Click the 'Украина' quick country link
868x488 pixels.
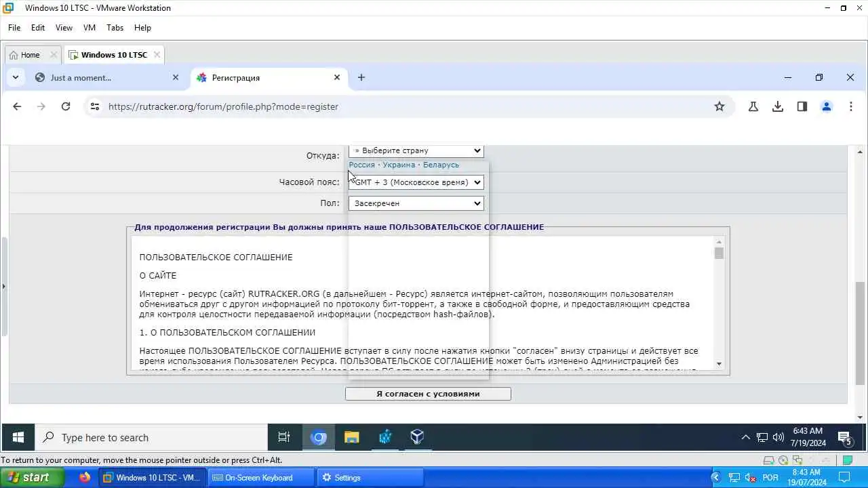click(399, 165)
